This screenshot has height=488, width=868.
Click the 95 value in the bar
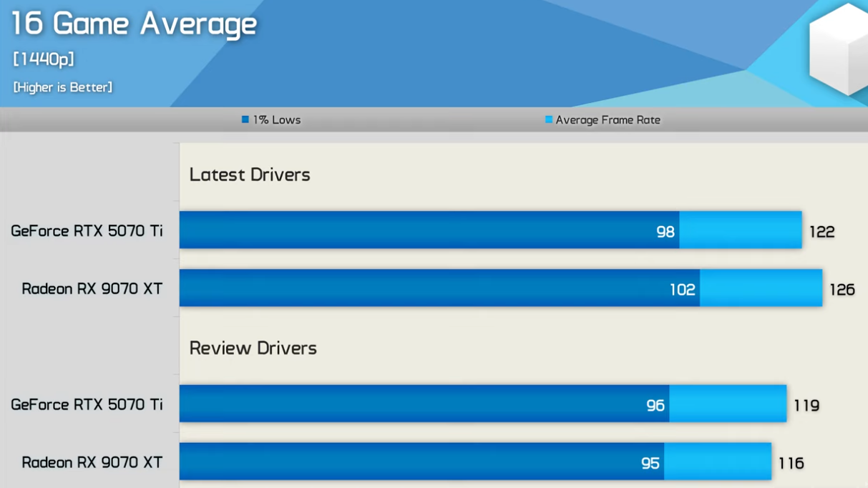click(650, 463)
